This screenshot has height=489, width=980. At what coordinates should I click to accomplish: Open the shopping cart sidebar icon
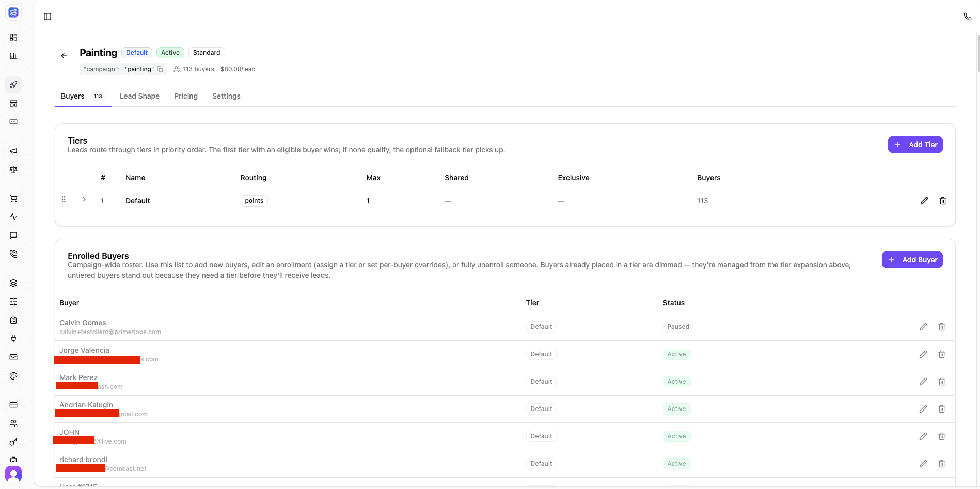[x=13, y=198]
